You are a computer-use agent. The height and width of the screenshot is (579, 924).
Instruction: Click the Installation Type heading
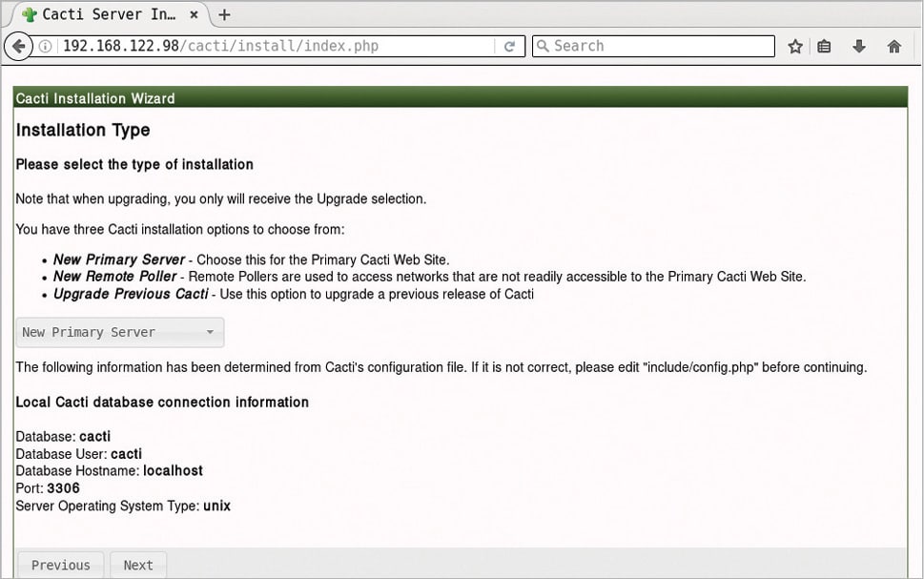point(83,130)
